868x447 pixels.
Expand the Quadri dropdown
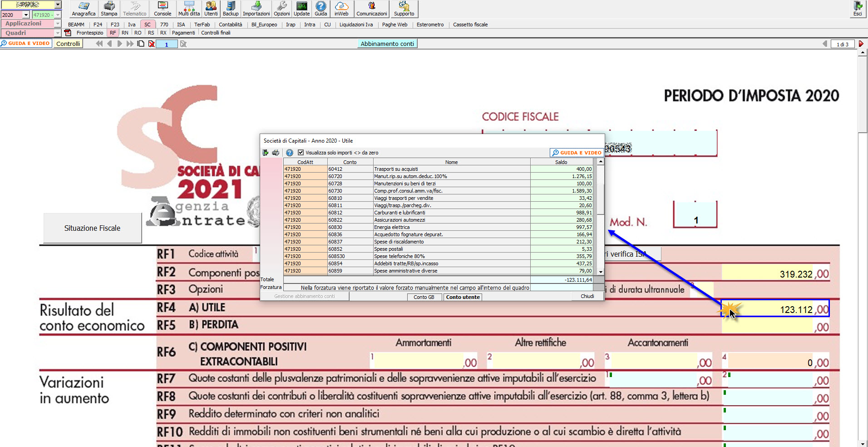click(58, 33)
